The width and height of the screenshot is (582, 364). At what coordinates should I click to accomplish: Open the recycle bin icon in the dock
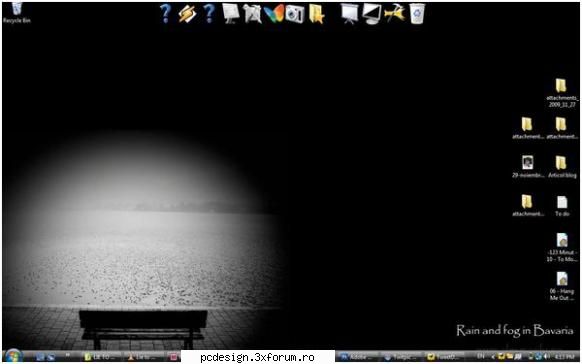[417, 14]
